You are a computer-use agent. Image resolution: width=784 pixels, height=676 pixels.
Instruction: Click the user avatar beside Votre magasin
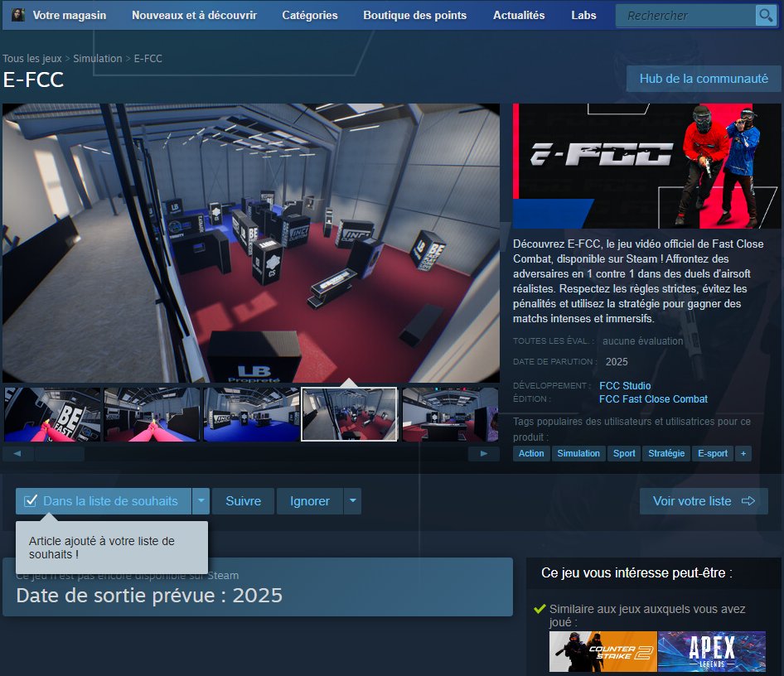(x=18, y=14)
